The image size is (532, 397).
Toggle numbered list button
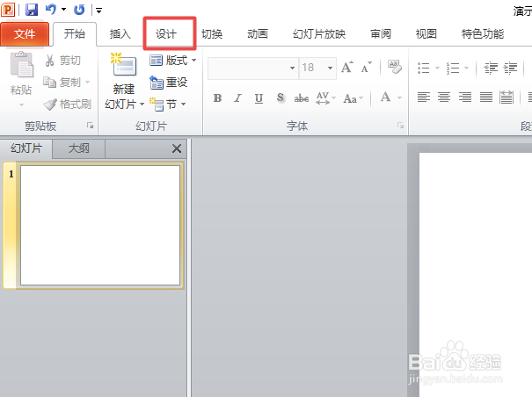tap(453, 68)
